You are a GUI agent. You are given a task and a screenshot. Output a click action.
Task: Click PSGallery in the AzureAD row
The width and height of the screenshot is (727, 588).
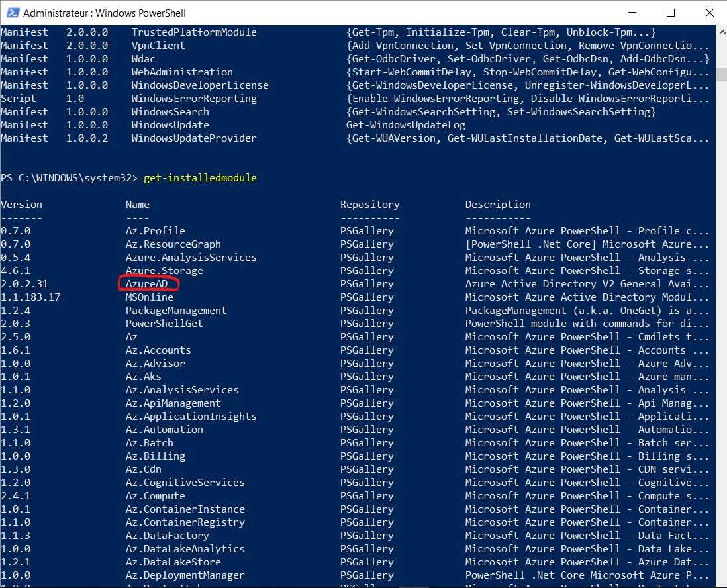[367, 284]
